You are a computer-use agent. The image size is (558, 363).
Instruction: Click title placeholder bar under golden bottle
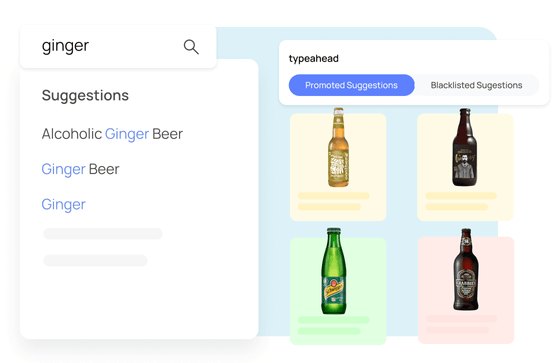click(x=333, y=196)
